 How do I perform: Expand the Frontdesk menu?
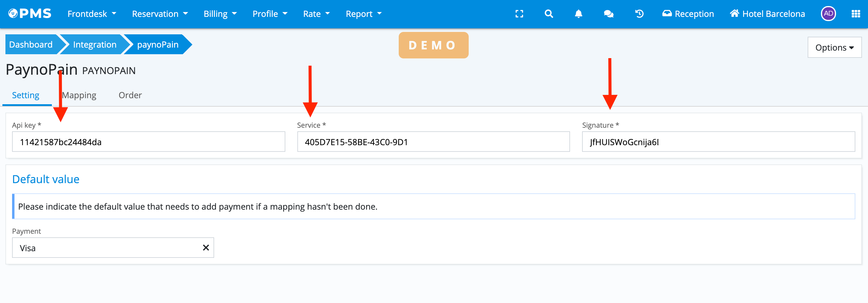pos(92,14)
